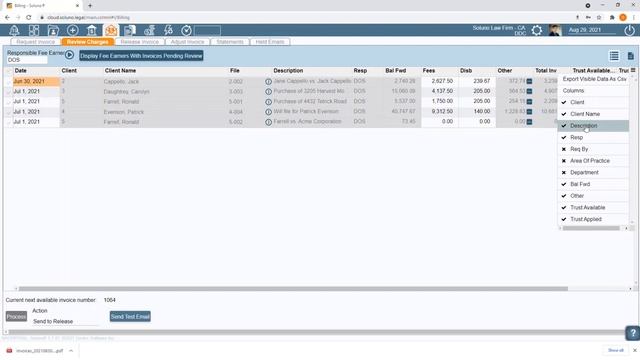Click info icon for Purchase of 4432 Tetrick Road

[x=268, y=102]
